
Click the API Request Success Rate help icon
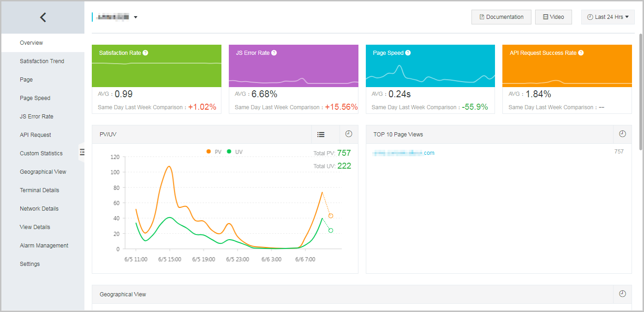[x=581, y=53]
